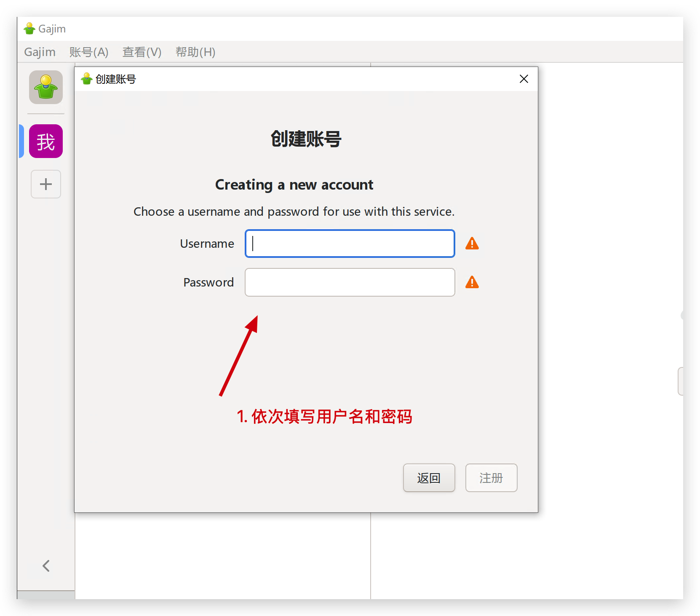Open the 查看(V) menu
The image size is (700, 616).
coord(142,52)
